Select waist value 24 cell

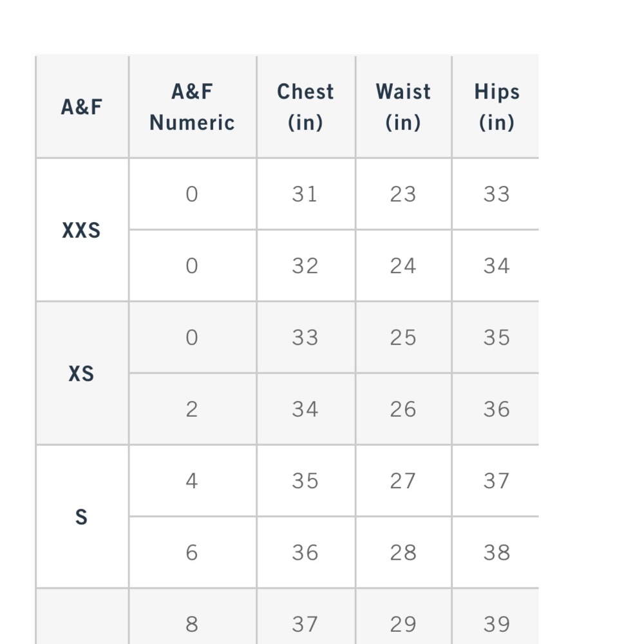(x=403, y=266)
